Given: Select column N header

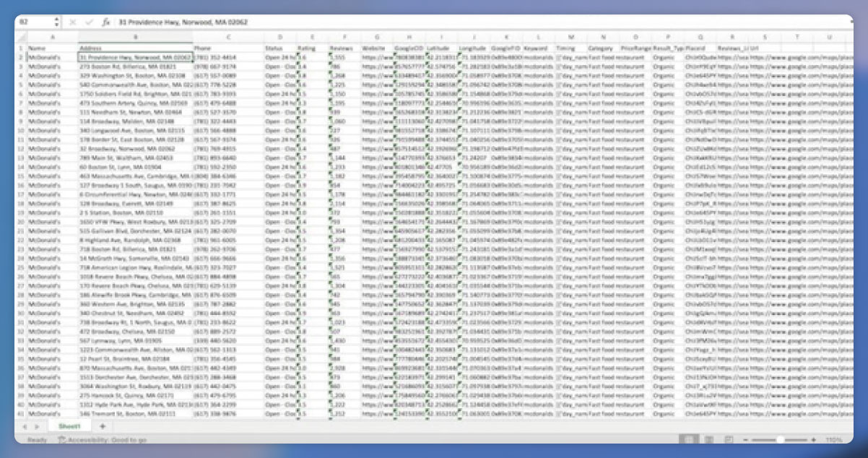Looking at the screenshot, I should (x=604, y=37).
